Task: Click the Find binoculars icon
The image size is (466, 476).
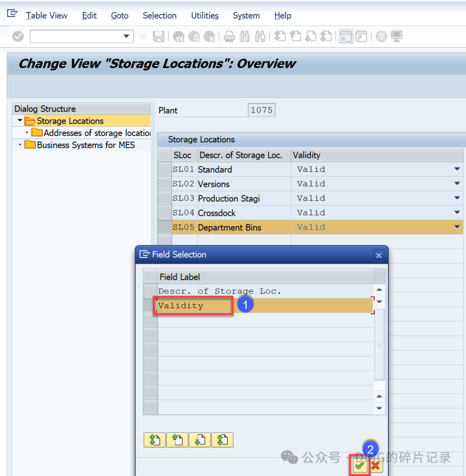Action: point(245,37)
